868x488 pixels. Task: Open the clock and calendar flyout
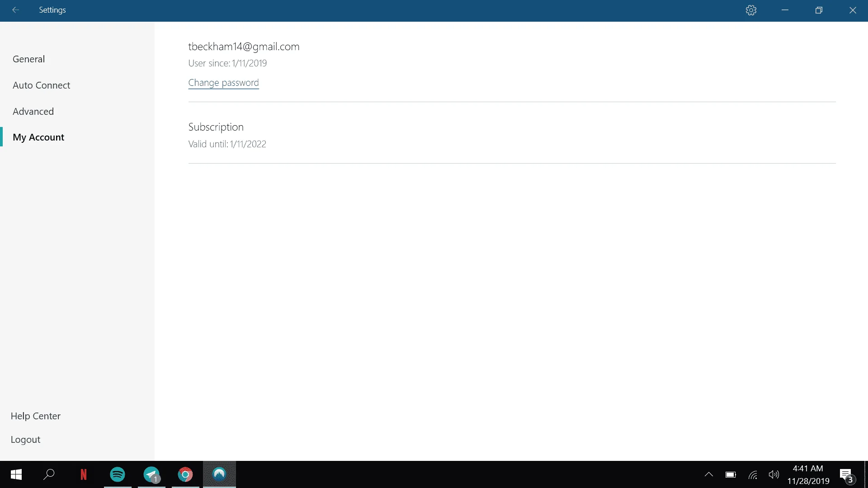[808, 474]
